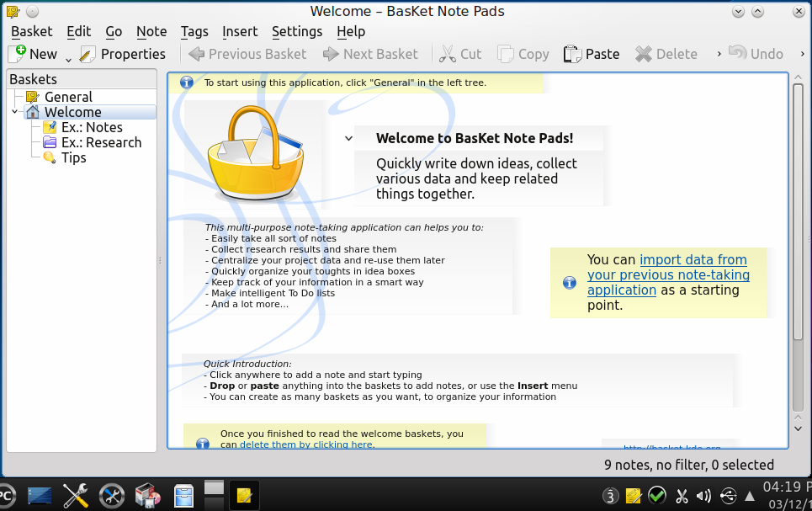Open the Note menu
This screenshot has width=812, height=511.
click(x=151, y=32)
